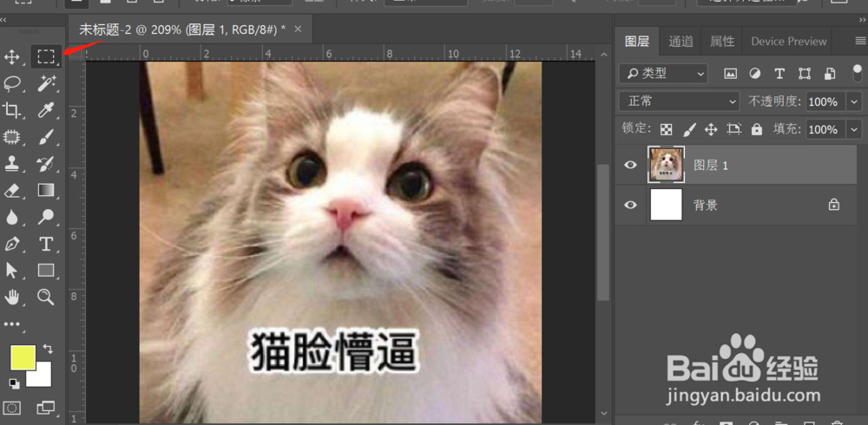
Task: Lock transparent pixels
Action: tap(667, 129)
